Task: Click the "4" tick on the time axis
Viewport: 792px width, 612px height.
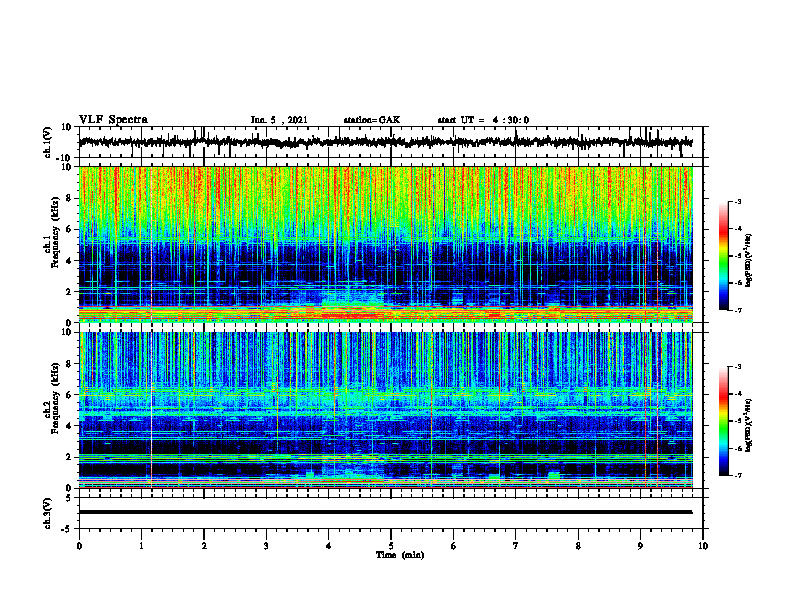Action: pos(329,546)
